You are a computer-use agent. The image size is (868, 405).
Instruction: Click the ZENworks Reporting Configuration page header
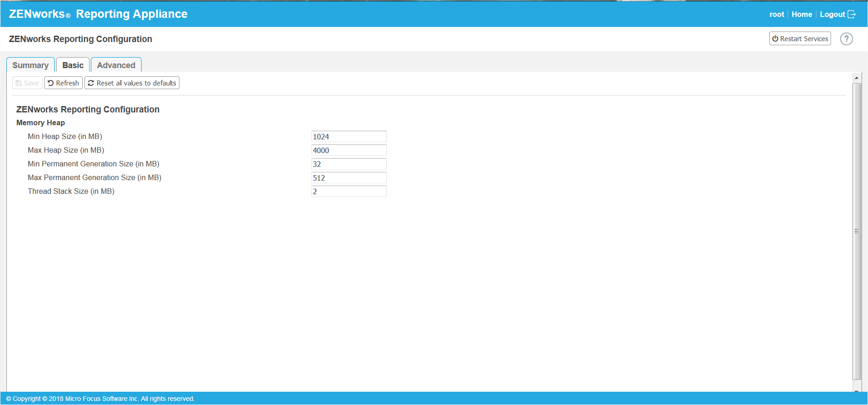(x=80, y=39)
